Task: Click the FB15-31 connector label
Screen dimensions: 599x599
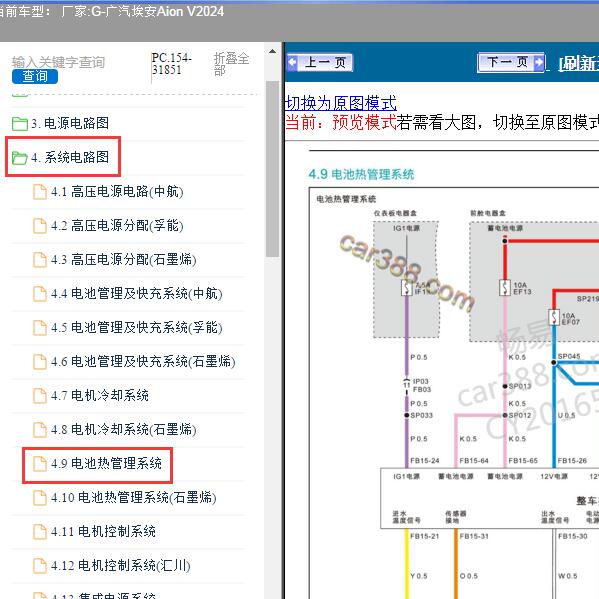Action: click(x=474, y=536)
